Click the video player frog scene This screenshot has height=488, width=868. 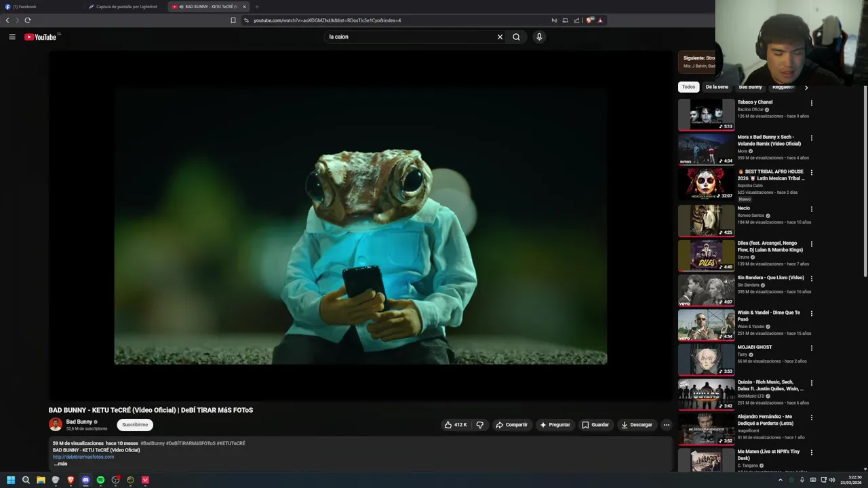coord(360,226)
